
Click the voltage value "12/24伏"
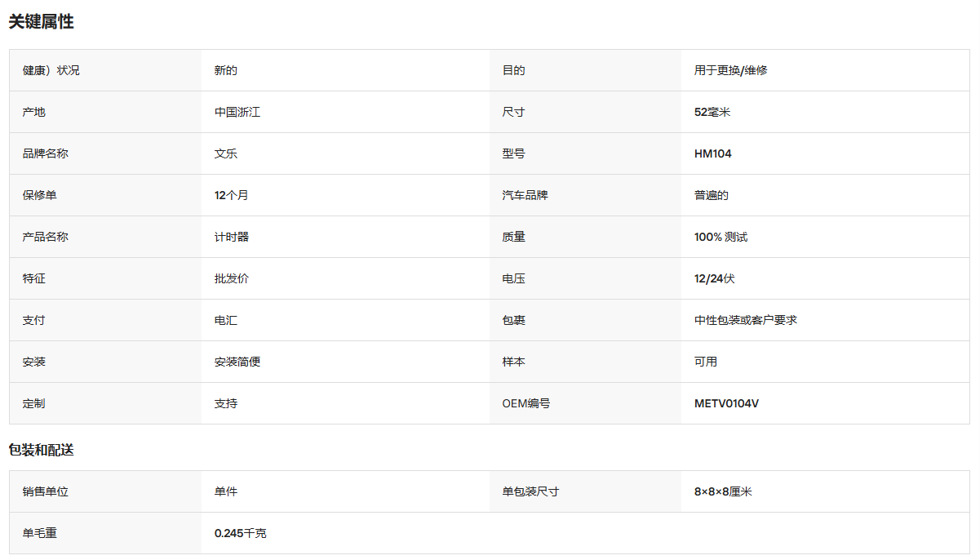[x=715, y=278]
